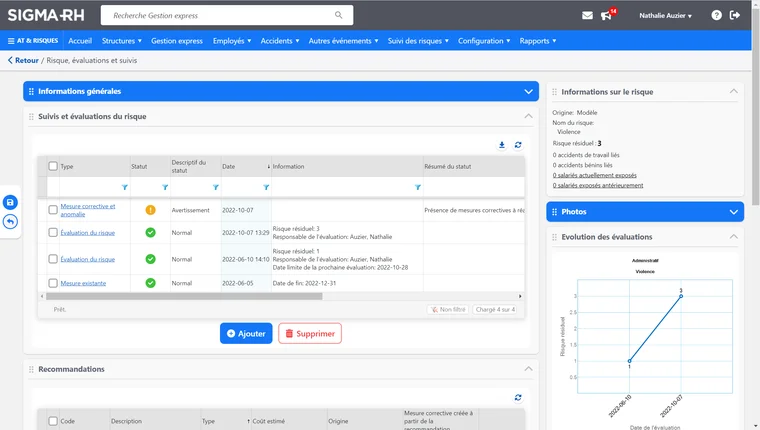Image resolution: width=760 pixels, height=430 pixels.
Task: Download the evaluations grid export
Action: [x=502, y=145]
